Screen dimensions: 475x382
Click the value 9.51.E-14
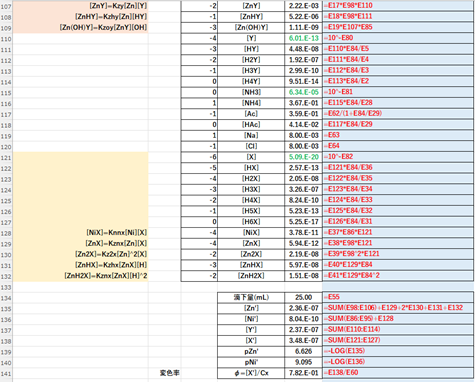tap(303, 81)
